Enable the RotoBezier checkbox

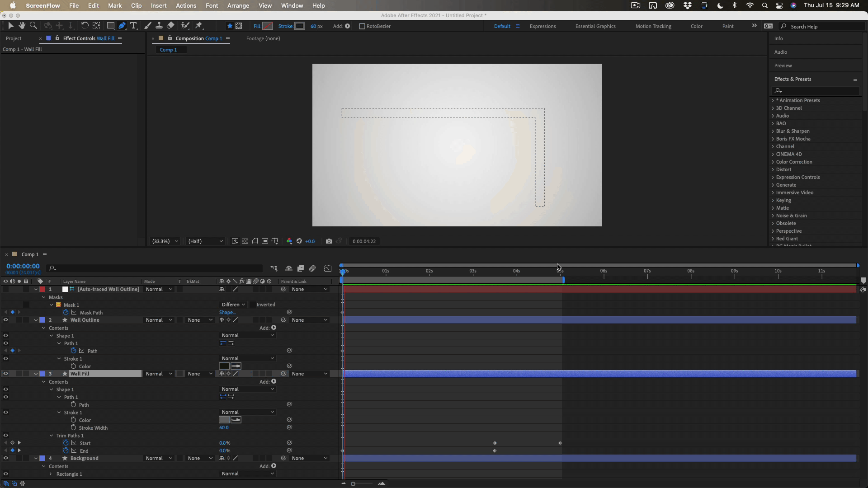[x=362, y=26]
